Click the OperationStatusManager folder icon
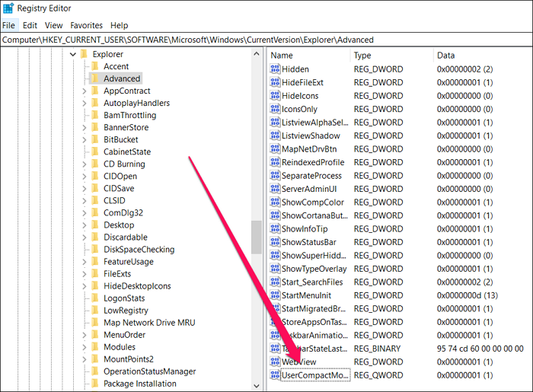 [95, 371]
